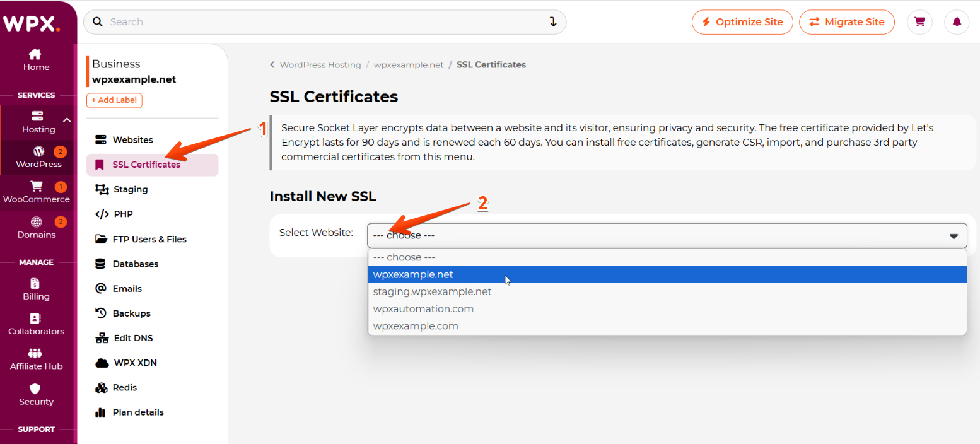980x444 pixels.
Task: Open the Select Website dropdown
Action: point(667,235)
